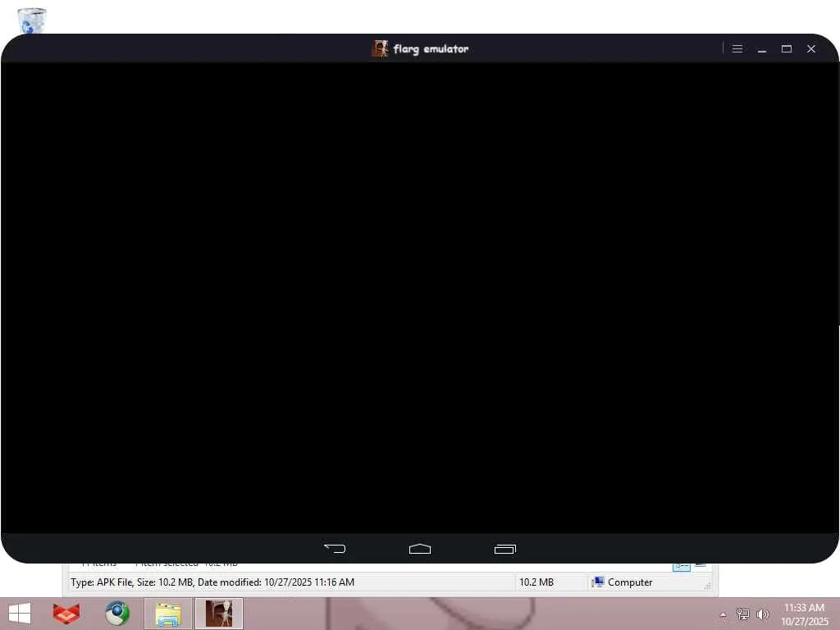Click the 10.2 MB size in Explorer status bar
This screenshot has width=840, height=630.
536,582
